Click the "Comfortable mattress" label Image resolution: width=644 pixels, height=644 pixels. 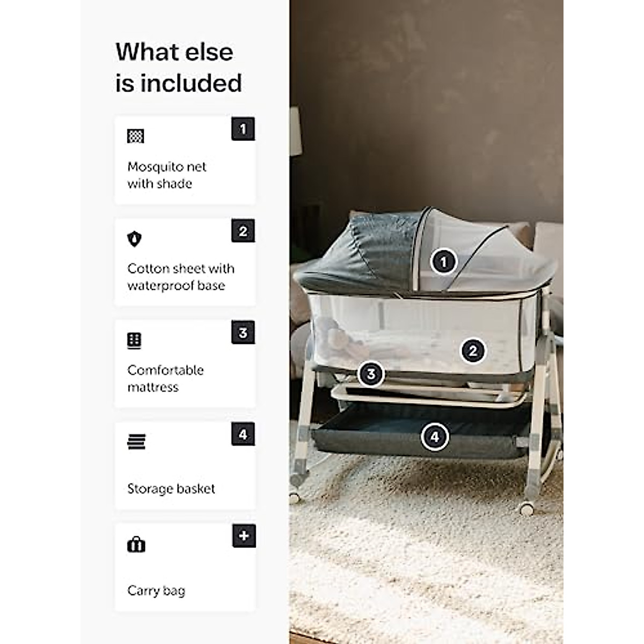(x=165, y=378)
